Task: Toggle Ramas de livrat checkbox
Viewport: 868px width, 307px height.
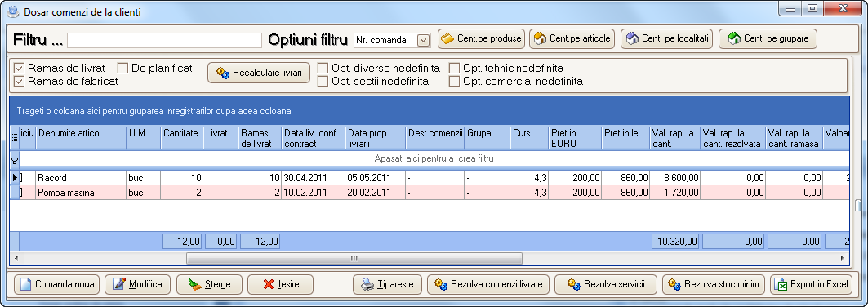Action: coord(20,69)
